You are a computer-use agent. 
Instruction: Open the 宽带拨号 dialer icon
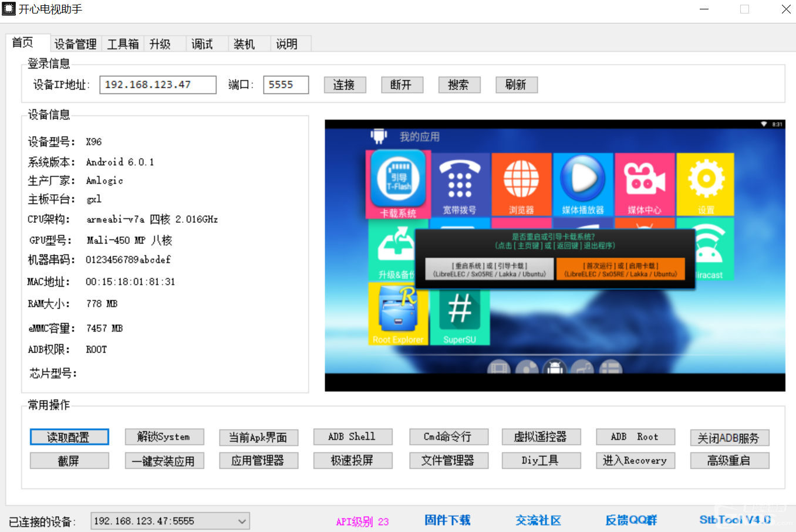click(460, 183)
